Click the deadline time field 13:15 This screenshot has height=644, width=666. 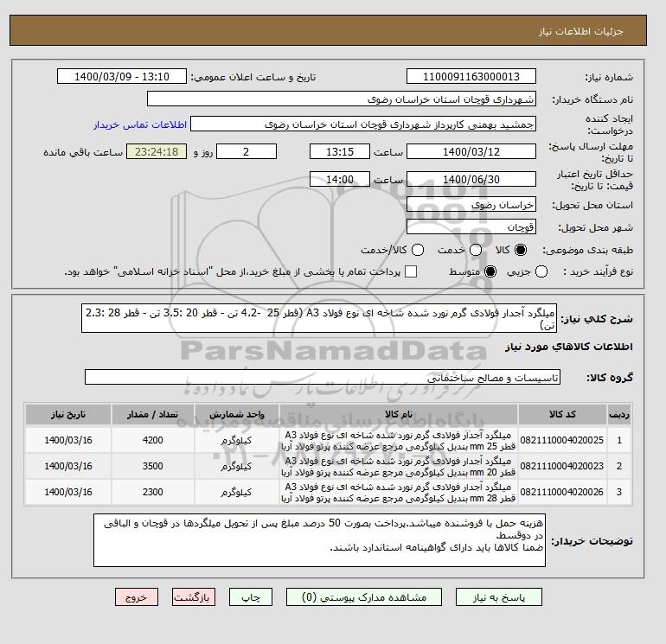pos(340,151)
